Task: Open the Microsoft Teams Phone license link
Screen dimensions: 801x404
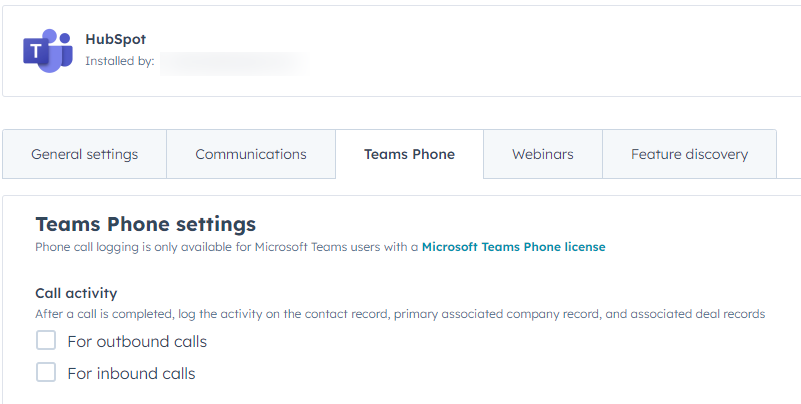Action: pyautogui.click(x=513, y=247)
